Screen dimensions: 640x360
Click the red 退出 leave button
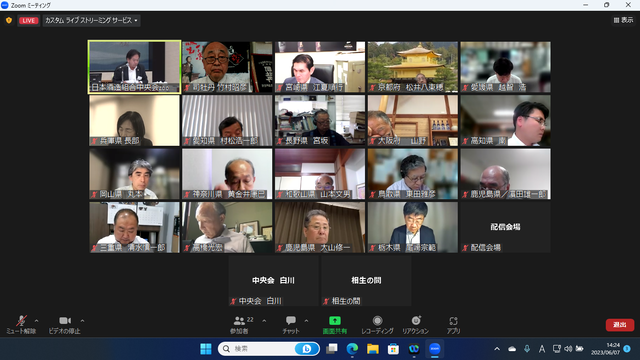[620, 325]
